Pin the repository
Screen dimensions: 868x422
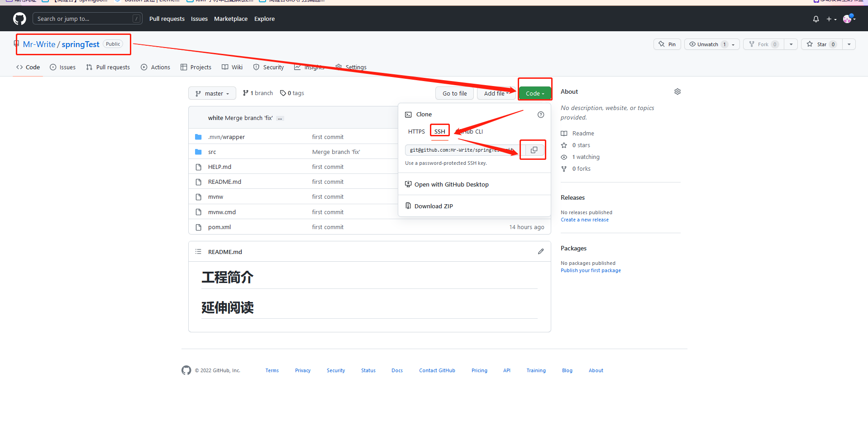[667, 44]
